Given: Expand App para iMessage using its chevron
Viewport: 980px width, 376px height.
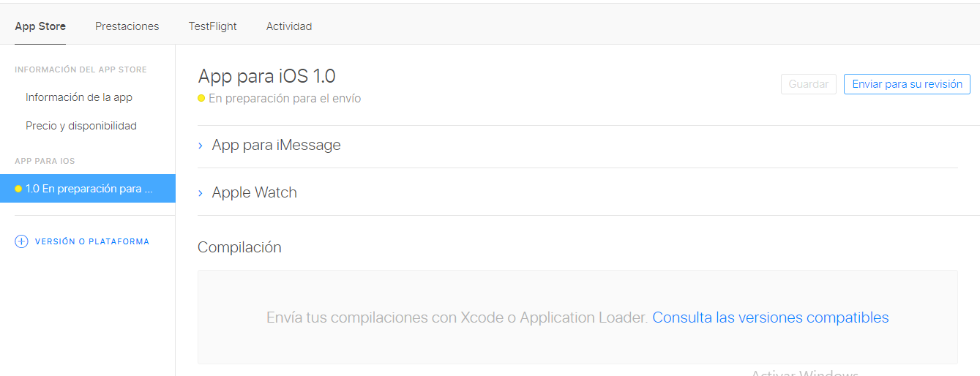Looking at the screenshot, I should coord(201,146).
